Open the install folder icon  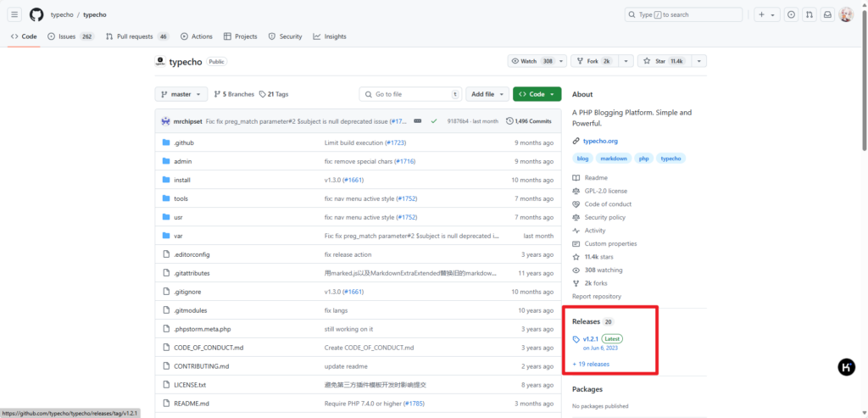165,180
